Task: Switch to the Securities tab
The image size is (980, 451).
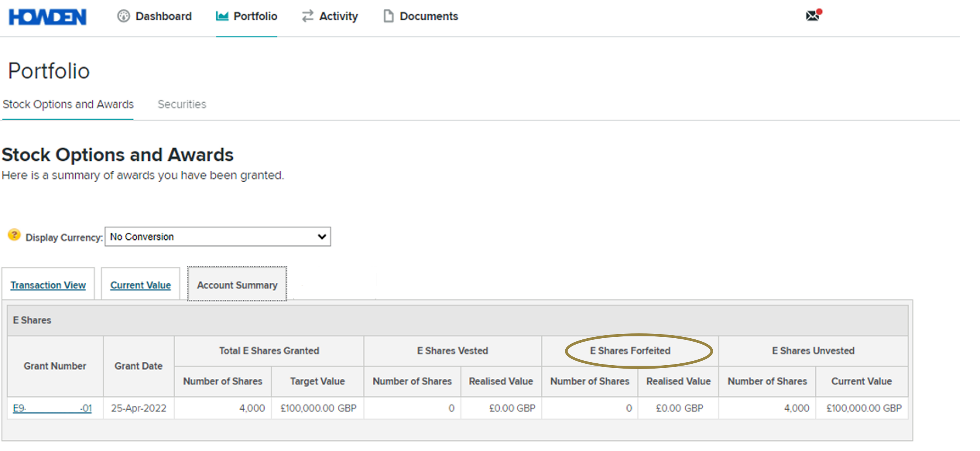Action: [182, 104]
